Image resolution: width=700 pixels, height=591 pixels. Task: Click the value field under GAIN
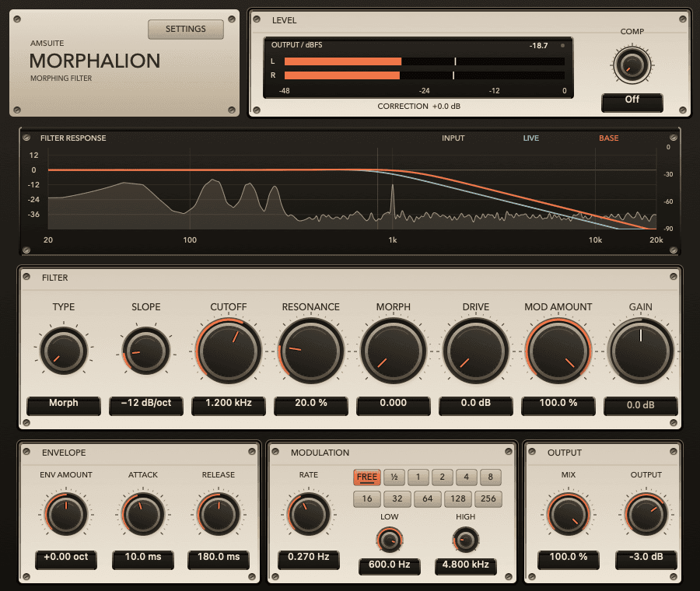pos(641,405)
